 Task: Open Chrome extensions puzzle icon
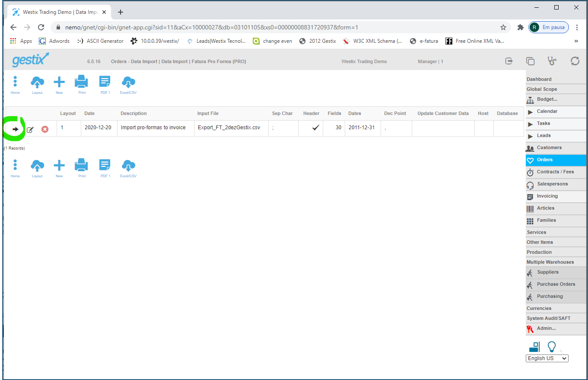pyautogui.click(x=521, y=27)
